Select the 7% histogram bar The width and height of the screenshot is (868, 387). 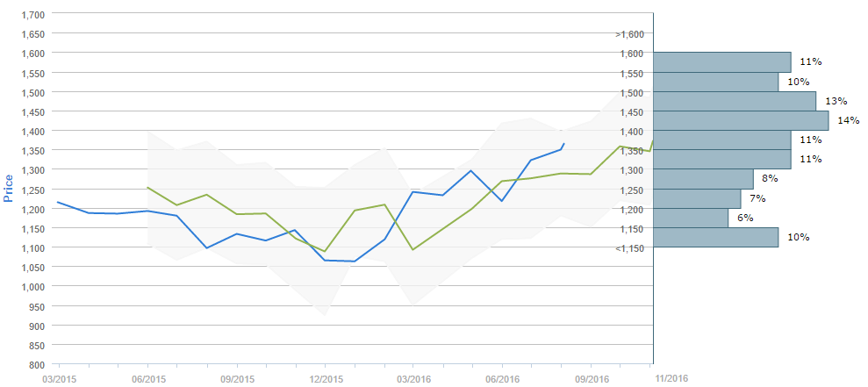pos(698,198)
